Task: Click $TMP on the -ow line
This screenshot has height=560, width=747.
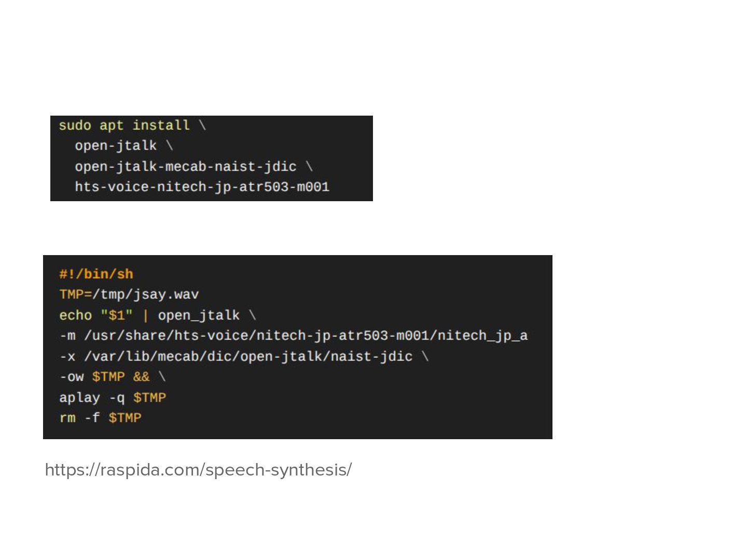Action: [x=108, y=377]
